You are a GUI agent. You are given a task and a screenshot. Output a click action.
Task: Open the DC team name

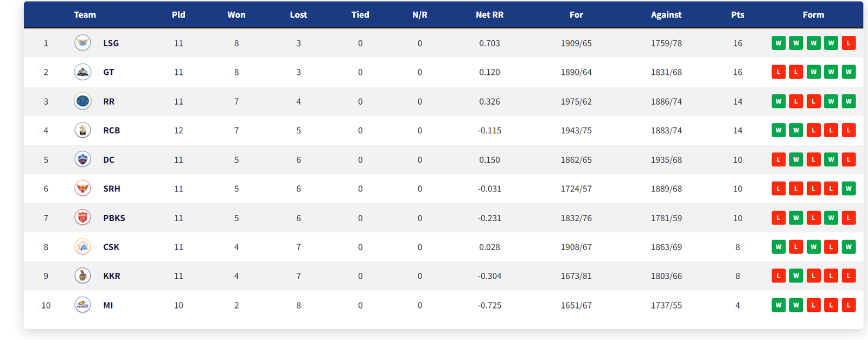click(x=109, y=159)
